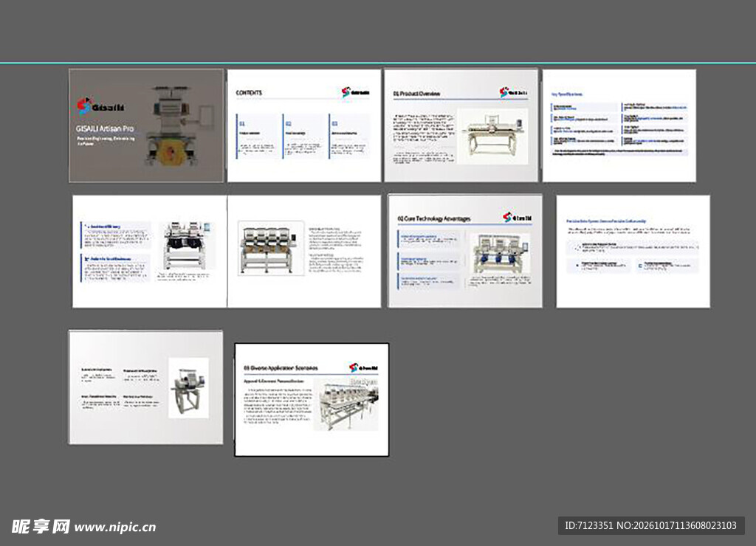Click the logo on Core Technology Advantages slide

tap(517, 218)
